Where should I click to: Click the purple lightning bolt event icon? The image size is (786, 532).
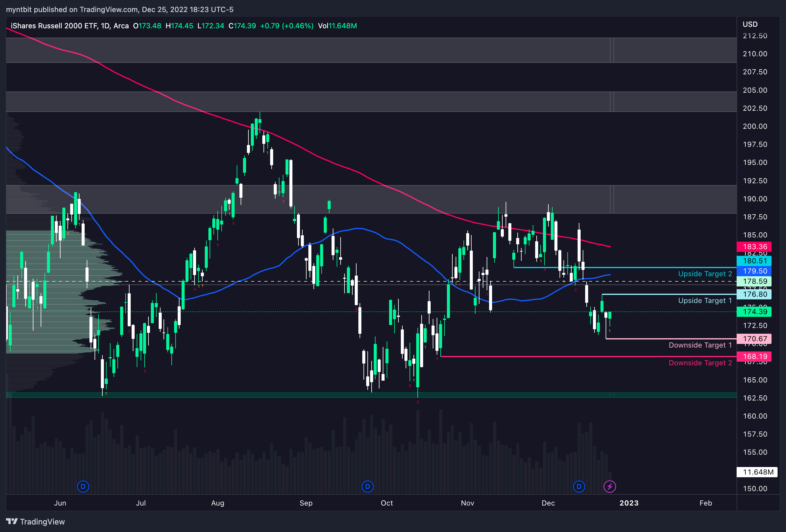[x=610, y=487]
